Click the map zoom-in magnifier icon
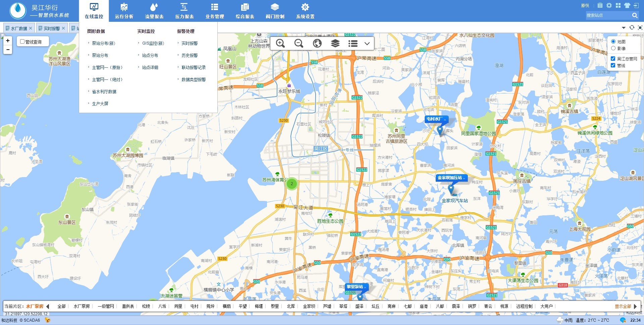The width and height of the screenshot is (644, 325). (280, 43)
